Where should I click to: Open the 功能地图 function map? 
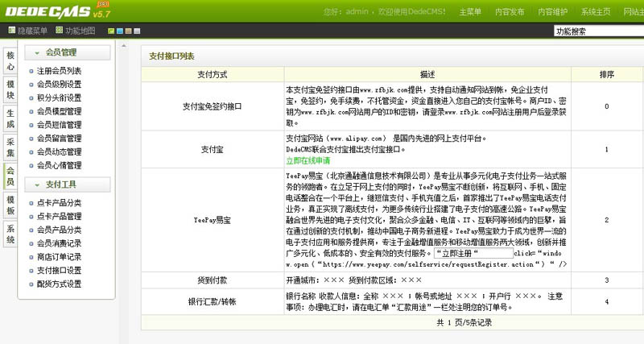coord(76,31)
